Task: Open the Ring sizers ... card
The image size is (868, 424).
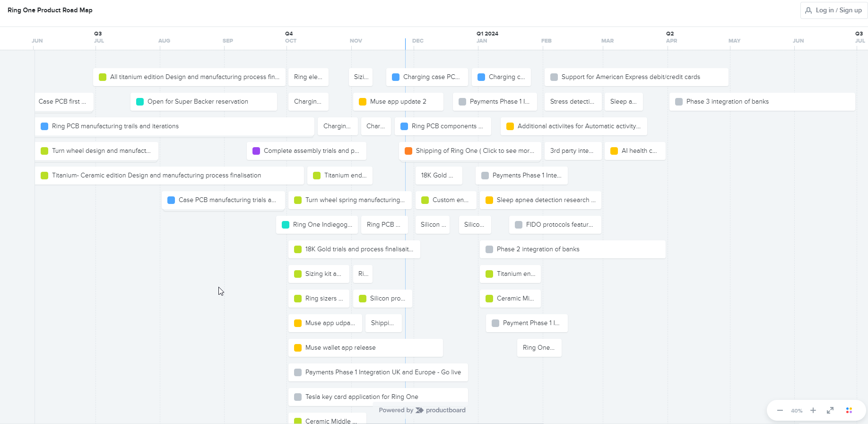Action: (x=319, y=299)
